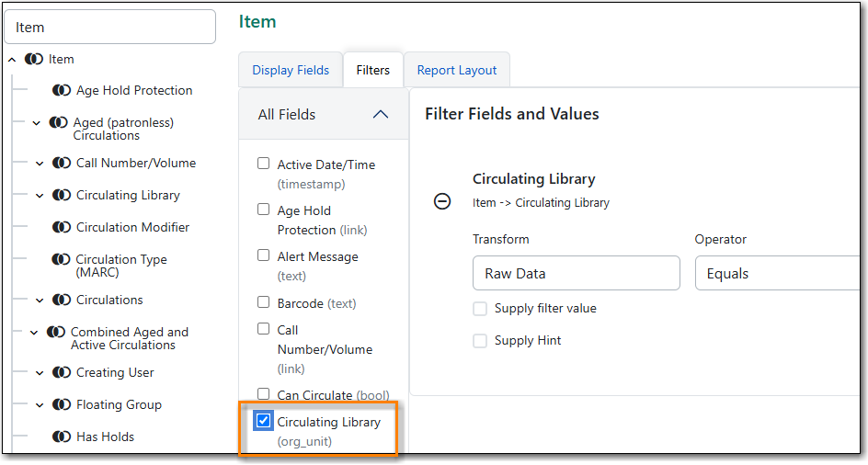Open the Report Layout tab
This screenshot has height=465, width=868.
click(x=457, y=71)
